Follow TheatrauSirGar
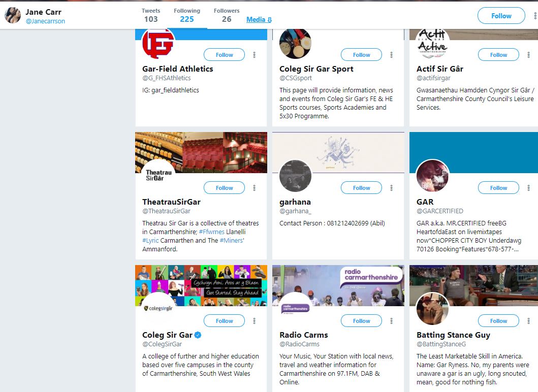The height and width of the screenshot is (392, 538). click(225, 188)
